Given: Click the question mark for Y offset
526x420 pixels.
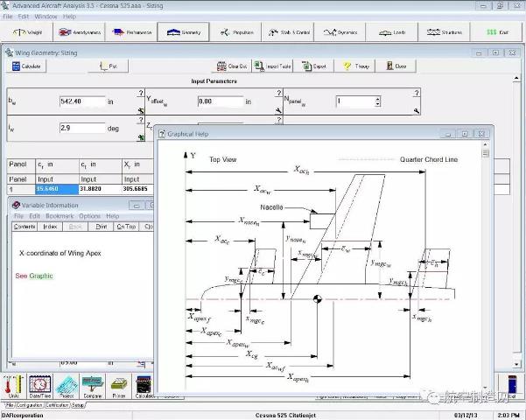Looking at the screenshot, I should tap(279, 93).
